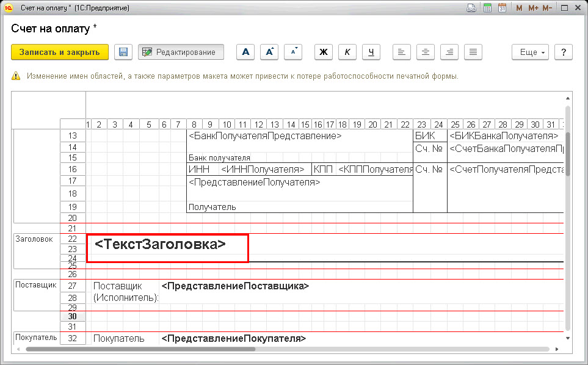Image resolution: width=588 pixels, height=365 pixels.
Task: Justify text across width
Action: pos(473,52)
